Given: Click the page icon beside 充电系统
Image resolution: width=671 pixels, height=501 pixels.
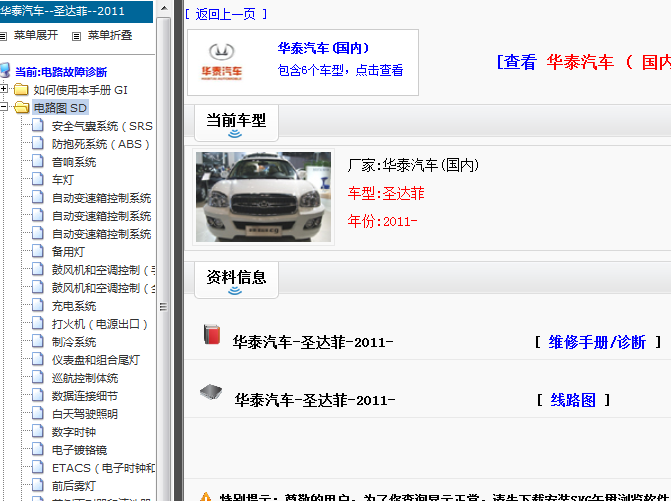Looking at the screenshot, I should coord(38,305).
